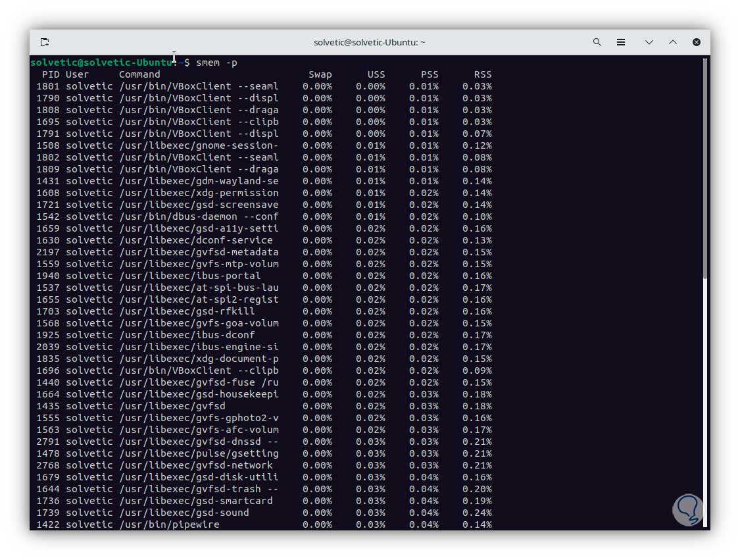This screenshot has height=560, width=740.
Task: Open terminal search magnifier
Action: pos(597,42)
